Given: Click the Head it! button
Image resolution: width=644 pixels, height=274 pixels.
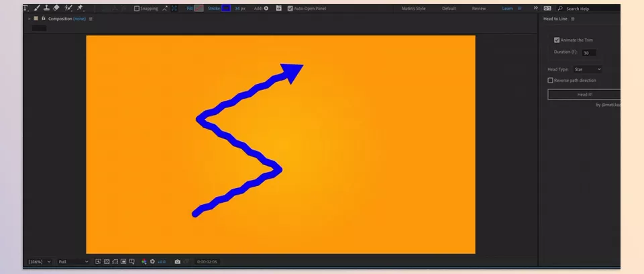Looking at the screenshot, I should (584, 94).
